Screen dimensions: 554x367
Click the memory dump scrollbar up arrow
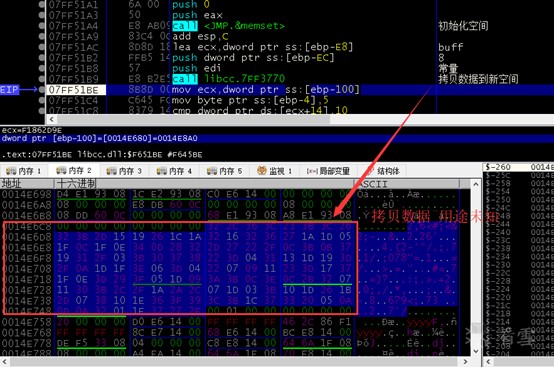[476, 184]
